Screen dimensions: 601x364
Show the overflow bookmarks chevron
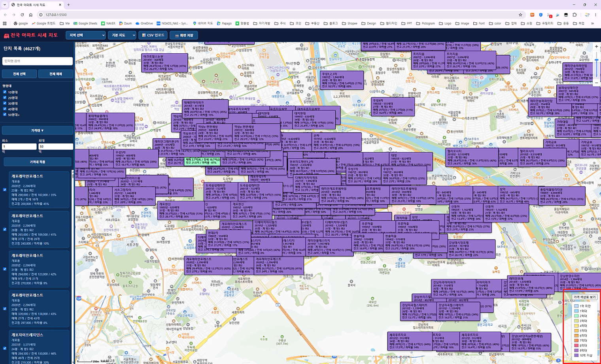592,23
